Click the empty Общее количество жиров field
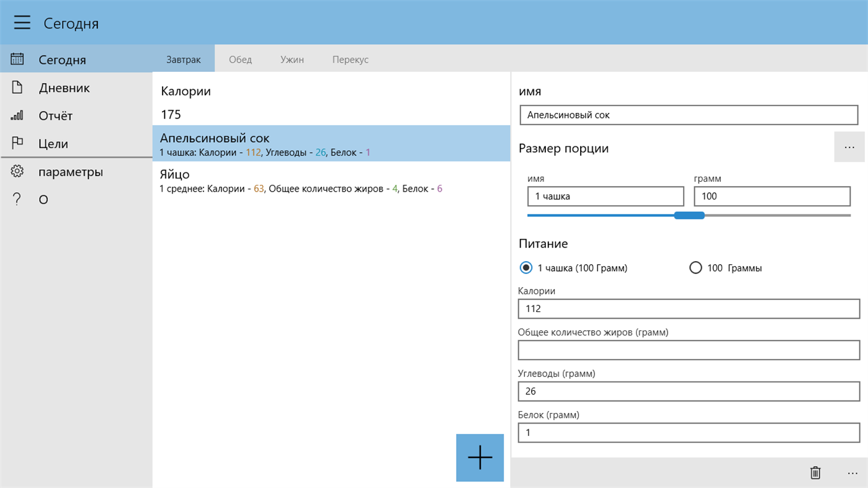 coord(689,350)
